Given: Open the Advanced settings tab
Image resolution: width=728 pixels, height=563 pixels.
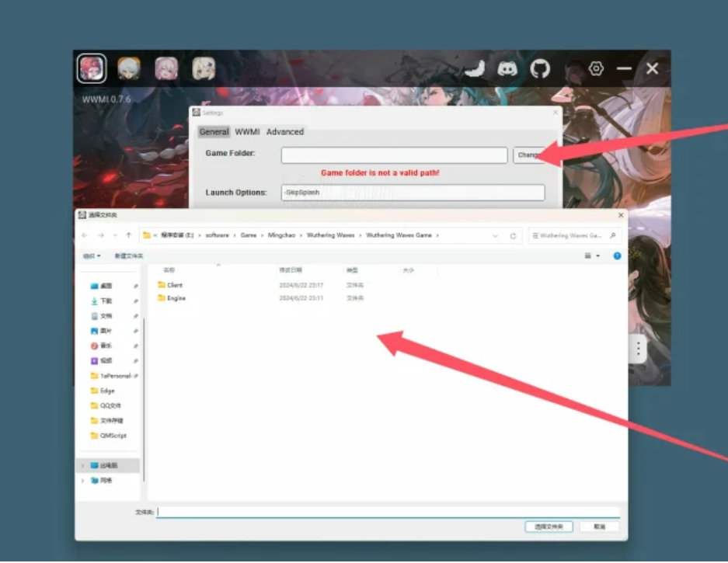Looking at the screenshot, I should (285, 132).
